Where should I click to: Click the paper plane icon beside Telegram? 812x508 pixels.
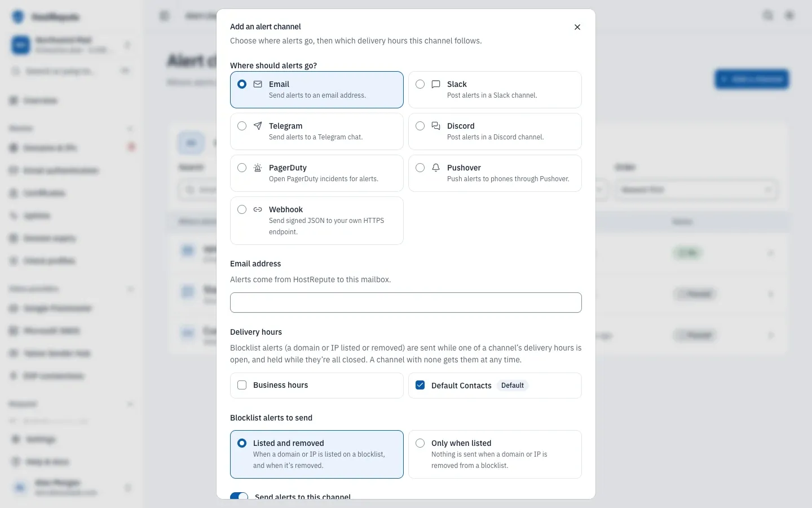tap(258, 126)
